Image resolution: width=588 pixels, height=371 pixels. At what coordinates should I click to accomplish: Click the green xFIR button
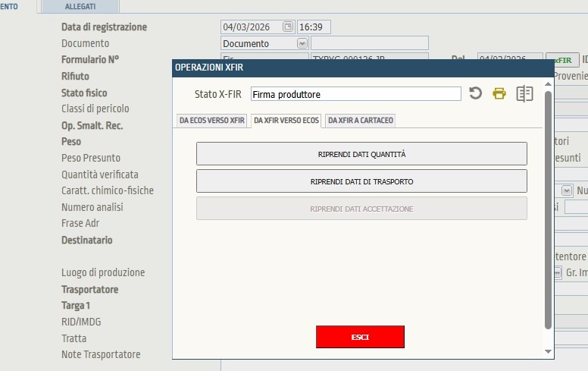562,60
